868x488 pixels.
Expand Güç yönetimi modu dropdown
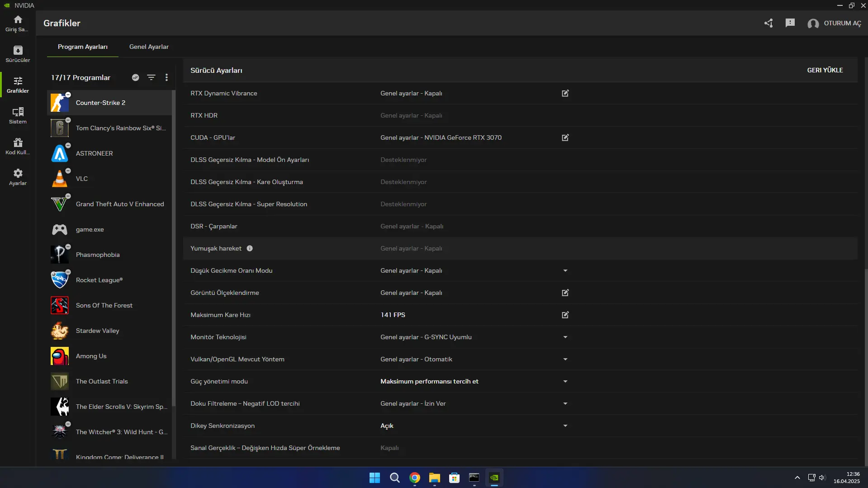565,381
